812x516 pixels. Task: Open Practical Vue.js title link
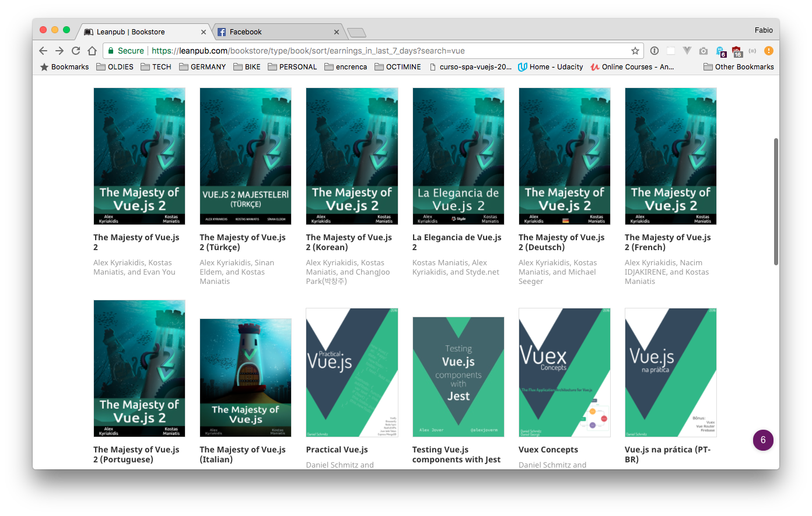[x=337, y=450]
